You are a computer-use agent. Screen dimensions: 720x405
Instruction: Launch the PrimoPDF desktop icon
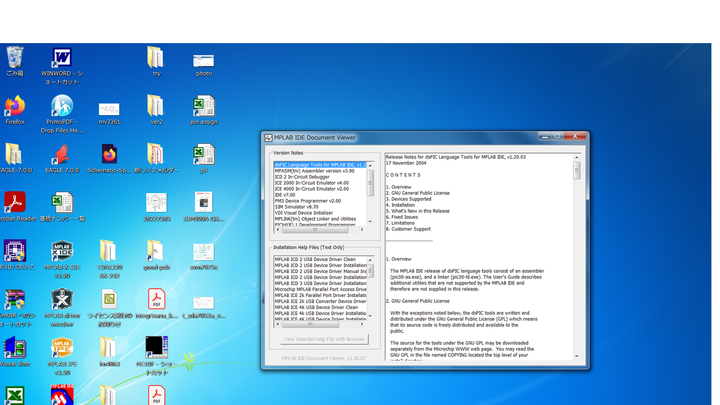(x=62, y=107)
